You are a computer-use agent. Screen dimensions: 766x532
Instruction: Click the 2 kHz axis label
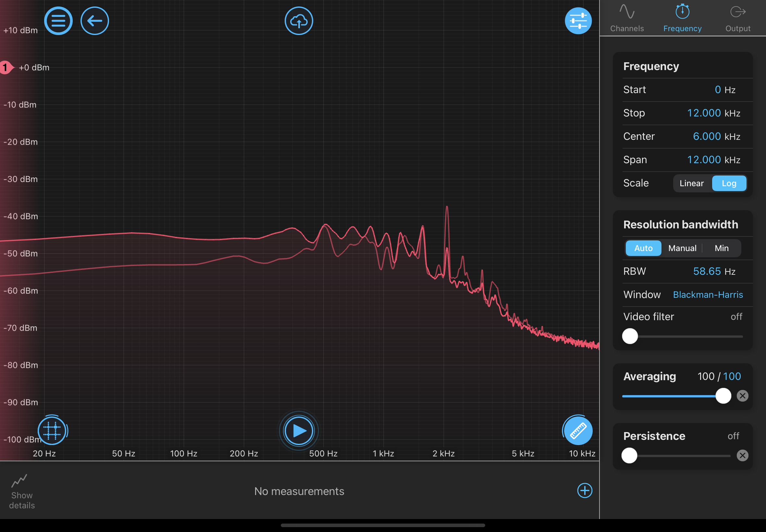coord(443,453)
